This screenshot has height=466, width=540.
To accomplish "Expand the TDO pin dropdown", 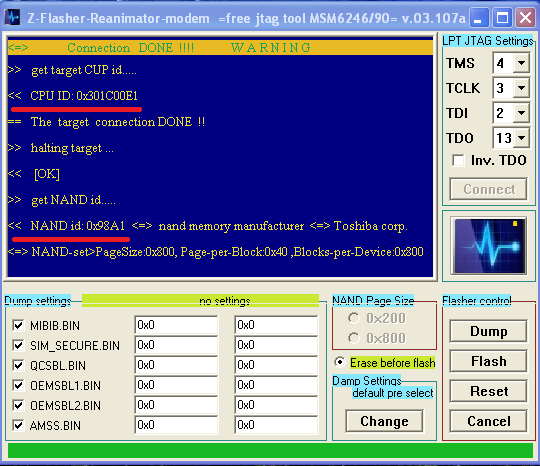I will point(521,138).
